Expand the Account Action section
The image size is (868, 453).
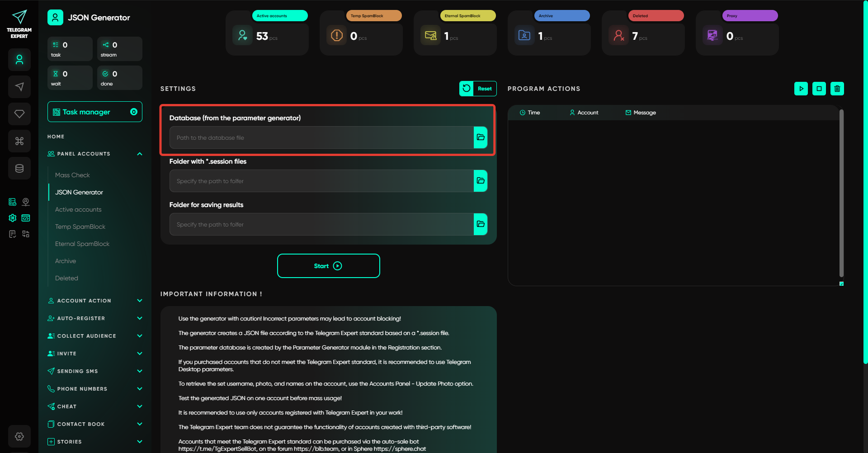[140, 301]
